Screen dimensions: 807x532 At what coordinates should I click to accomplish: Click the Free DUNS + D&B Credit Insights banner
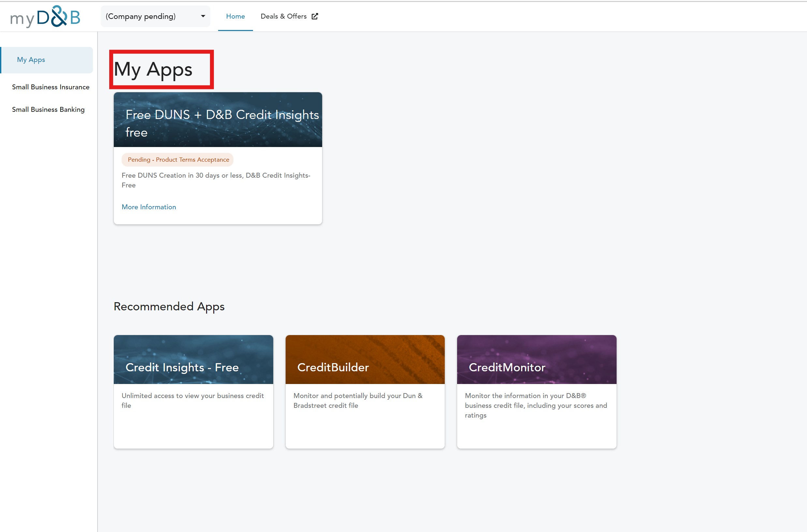pos(217,120)
